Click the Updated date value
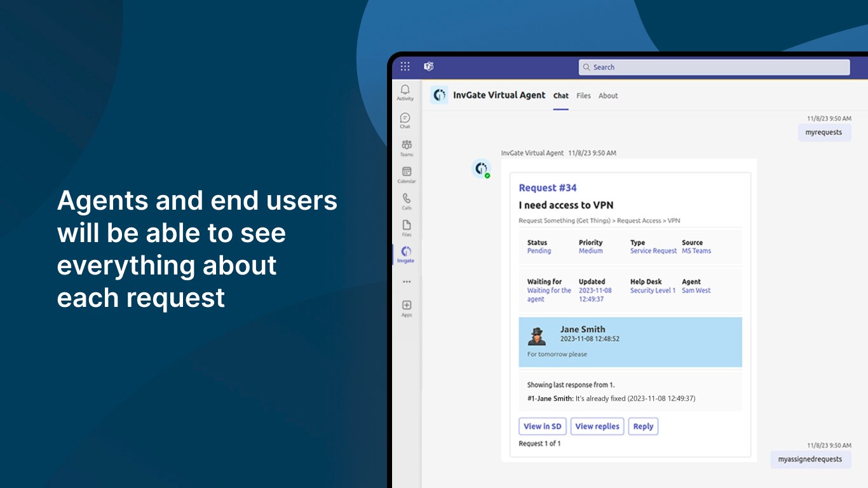This screenshot has width=868, height=488. [595, 295]
